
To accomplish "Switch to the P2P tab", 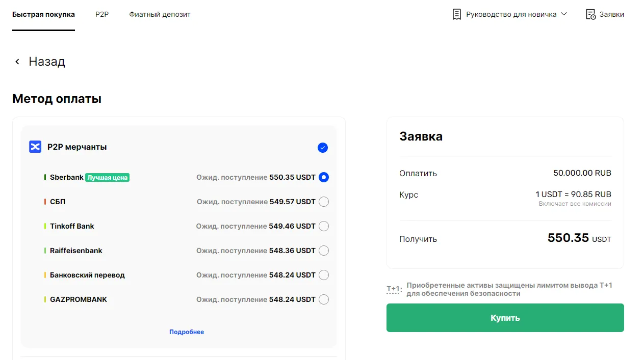I will [x=101, y=14].
